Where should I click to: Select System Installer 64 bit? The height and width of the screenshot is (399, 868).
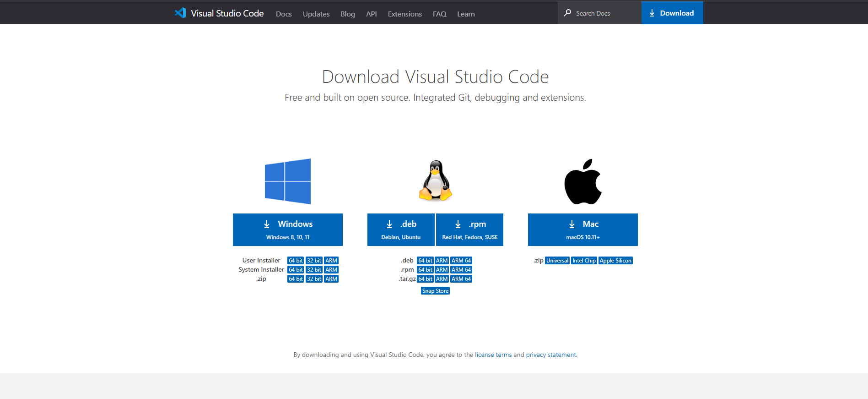296,270
